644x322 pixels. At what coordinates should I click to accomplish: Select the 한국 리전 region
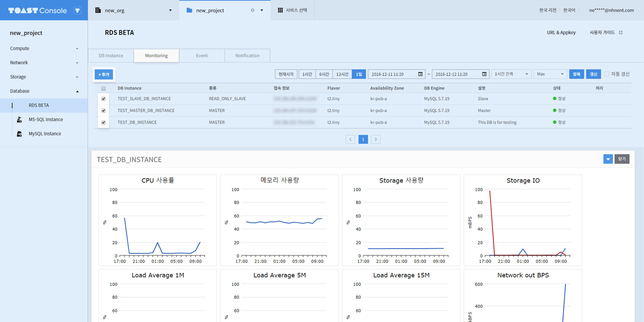click(548, 10)
